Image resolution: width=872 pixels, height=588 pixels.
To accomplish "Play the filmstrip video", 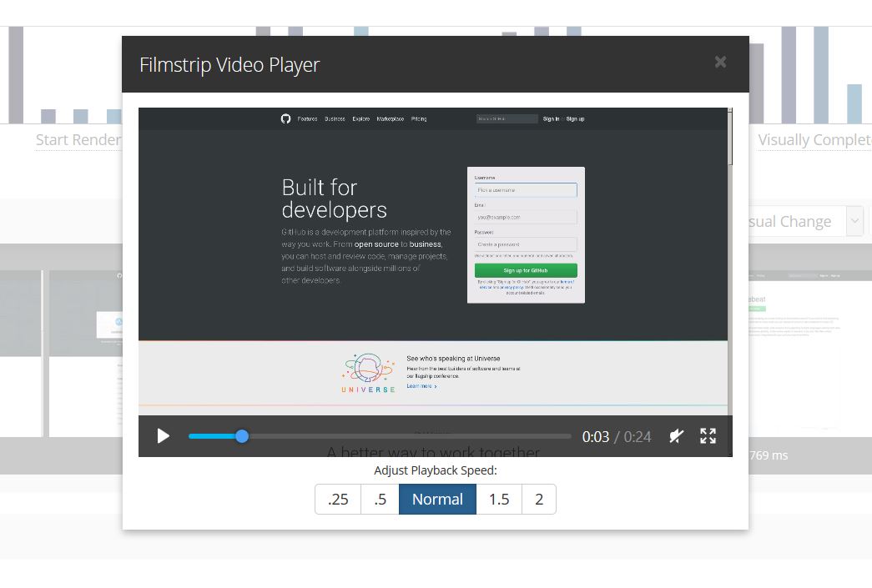I will [x=163, y=436].
